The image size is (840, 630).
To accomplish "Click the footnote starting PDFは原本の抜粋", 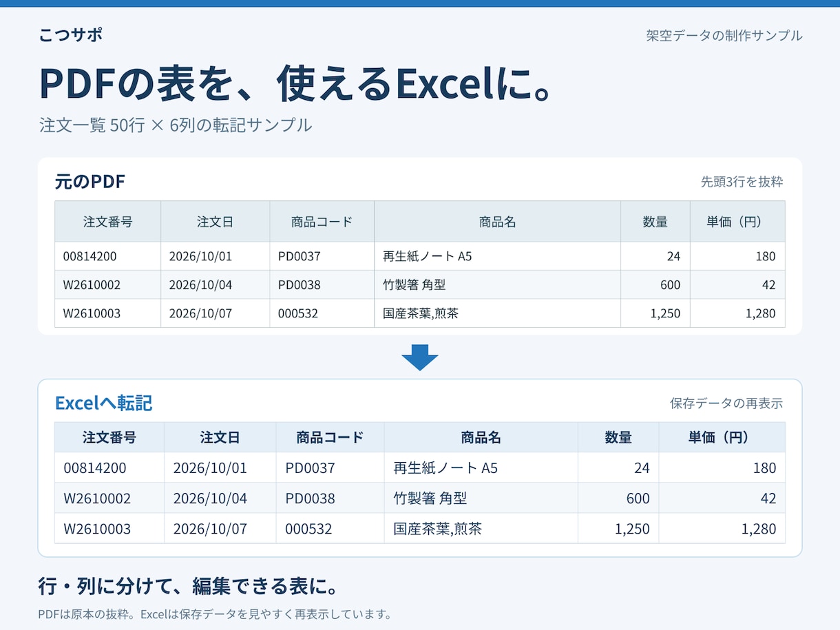I will [215, 614].
